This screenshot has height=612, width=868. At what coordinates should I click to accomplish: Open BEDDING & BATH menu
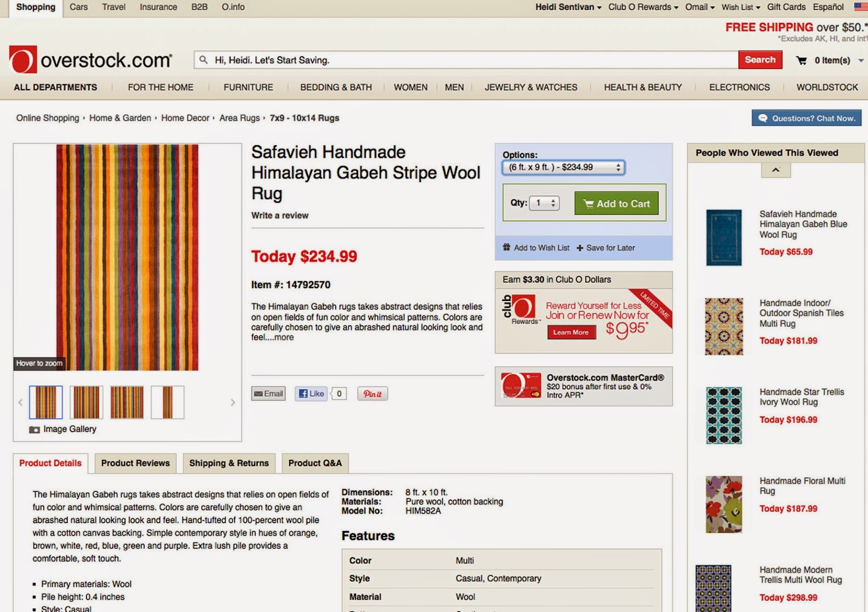click(336, 87)
